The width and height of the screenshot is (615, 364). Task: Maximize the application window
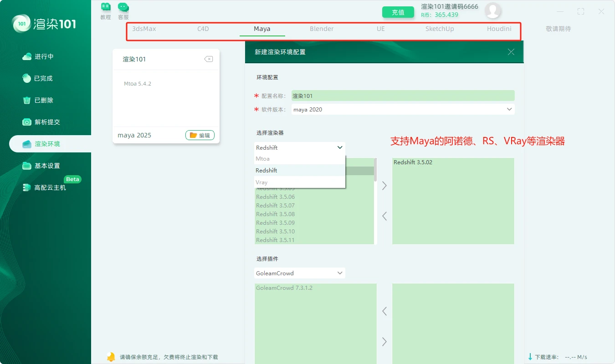581,12
